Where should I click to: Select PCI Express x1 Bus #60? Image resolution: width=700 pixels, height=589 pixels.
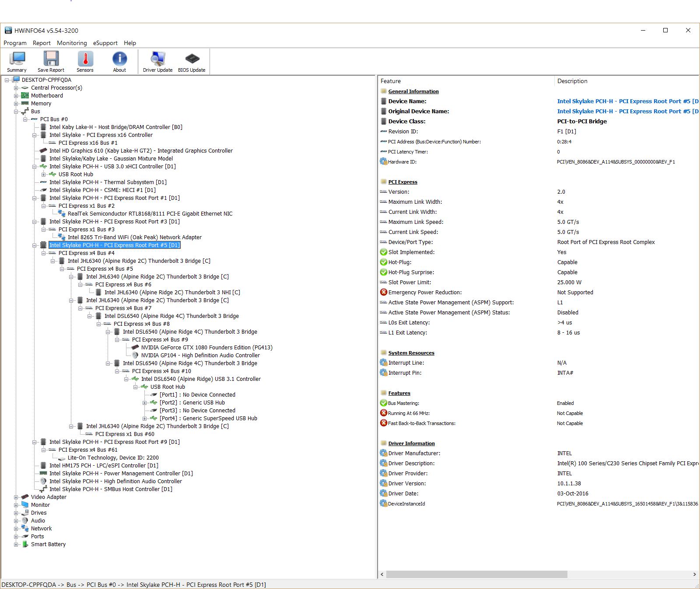(x=125, y=434)
